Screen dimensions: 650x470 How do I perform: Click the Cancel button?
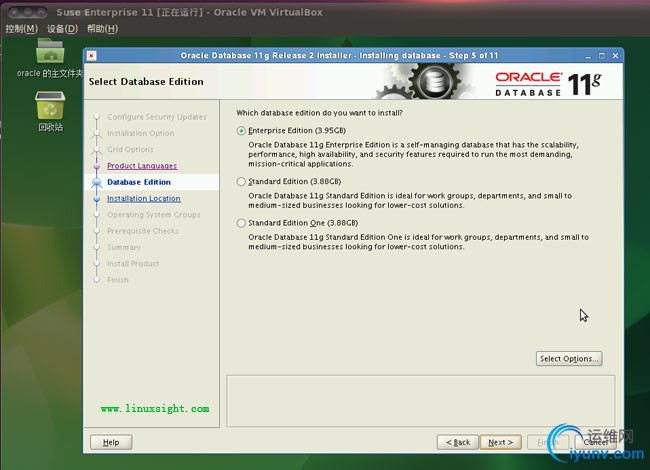click(596, 442)
